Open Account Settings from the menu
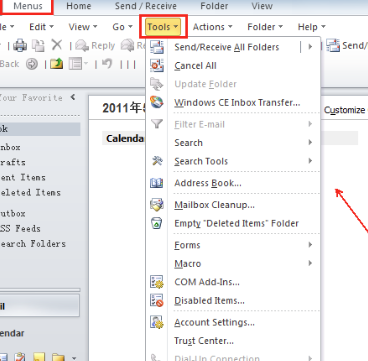The image size is (368, 361). (233, 322)
